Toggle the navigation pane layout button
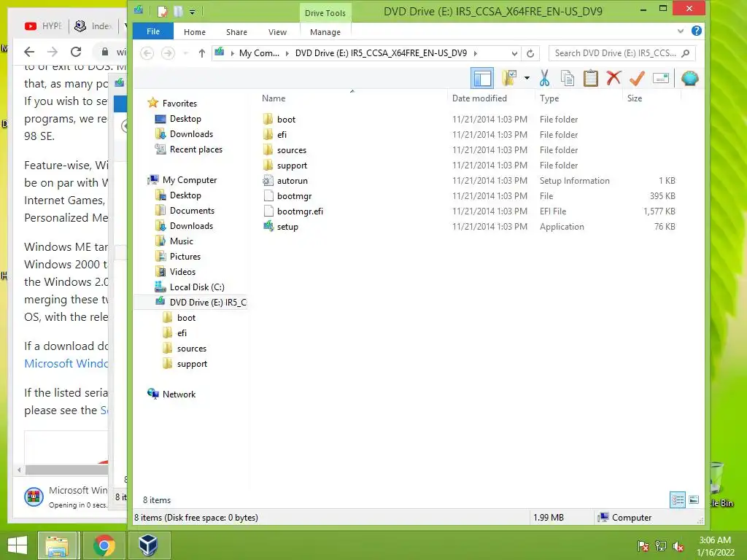Viewport: 747px width, 560px height. click(x=482, y=78)
